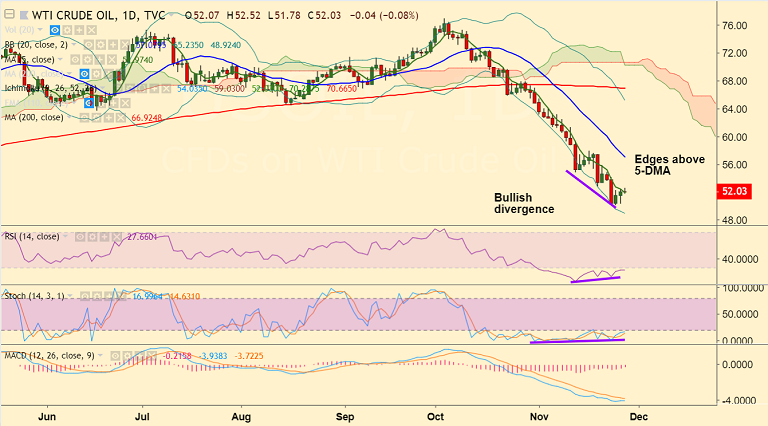
Task: Click the plus icon on the MA (5, close) row
Action: pyautogui.click(x=100, y=60)
